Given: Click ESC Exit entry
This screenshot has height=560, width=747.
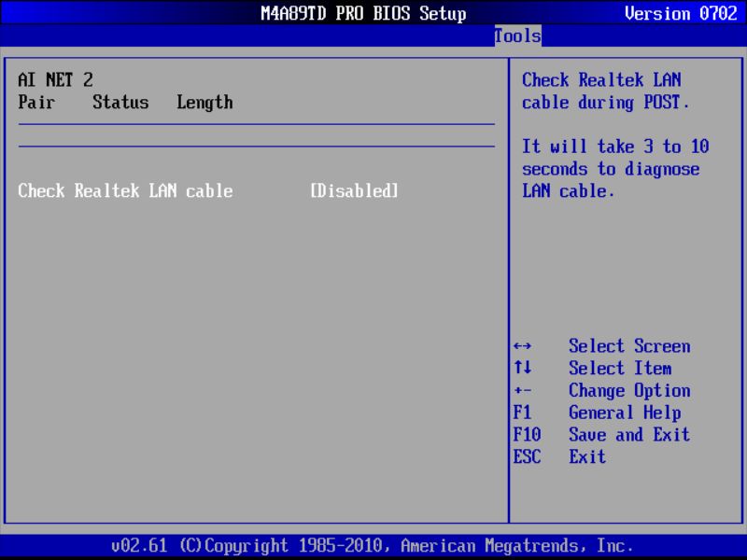Looking at the screenshot, I should (x=528, y=457).
